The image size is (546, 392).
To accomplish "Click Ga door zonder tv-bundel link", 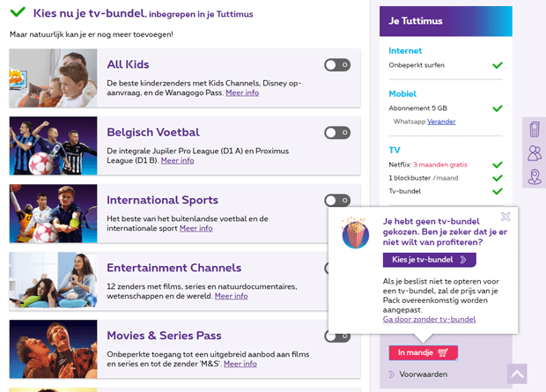I will pyautogui.click(x=429, y=319).
